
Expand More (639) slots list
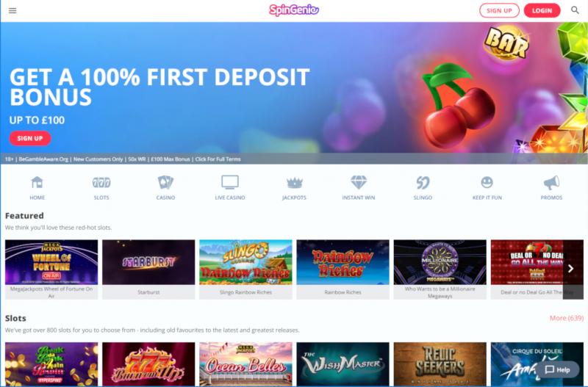(x=566, y=318)
